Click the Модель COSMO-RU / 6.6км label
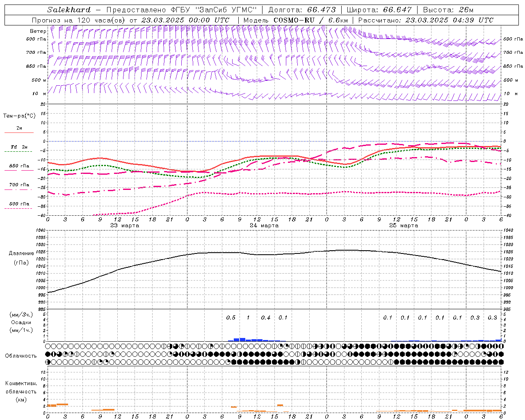The width and height of the screenshot is (525, 420). [296, 20]
